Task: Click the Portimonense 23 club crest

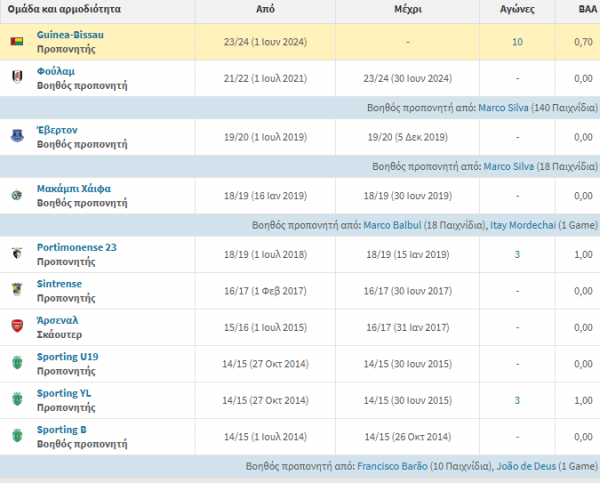Action: pyautogui.click(x=17, y=253)
